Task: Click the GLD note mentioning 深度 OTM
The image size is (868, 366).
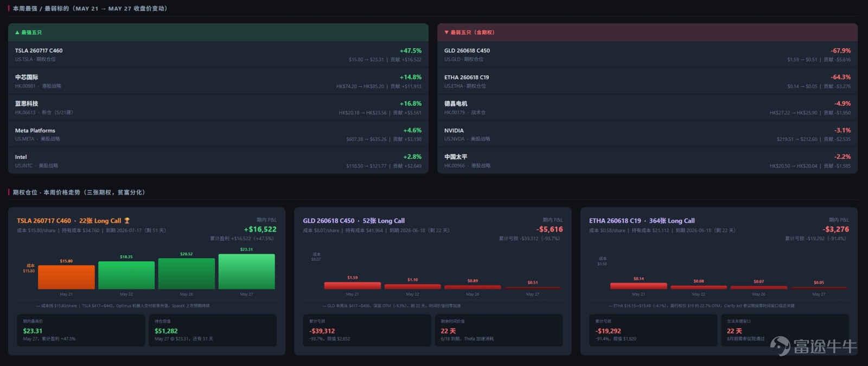Action: tap(391, 306)
